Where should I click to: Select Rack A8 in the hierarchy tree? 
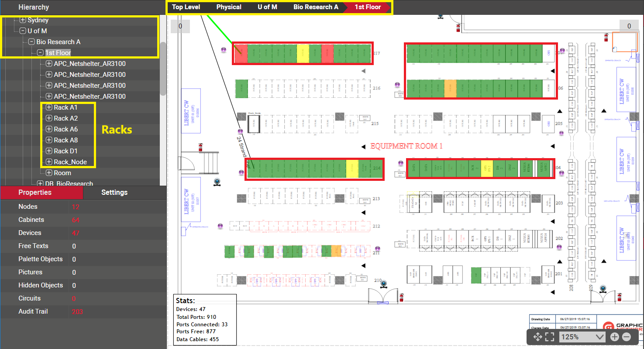(x=65, y=140)
